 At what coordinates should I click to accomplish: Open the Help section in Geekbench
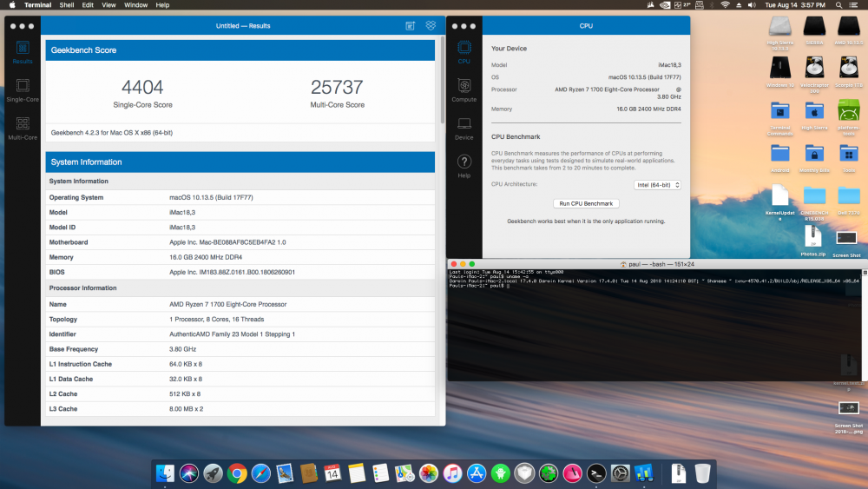[464, 166]
